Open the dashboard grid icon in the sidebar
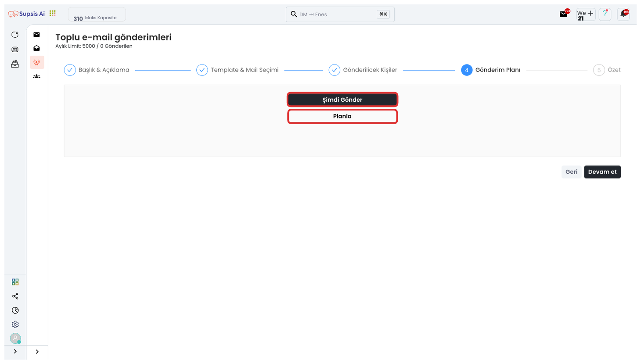Screen dimensions: 641x364 click(x=15, y=282)
